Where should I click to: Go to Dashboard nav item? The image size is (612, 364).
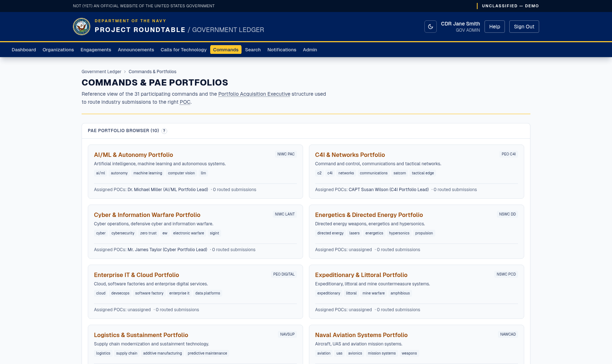[24, 50]
